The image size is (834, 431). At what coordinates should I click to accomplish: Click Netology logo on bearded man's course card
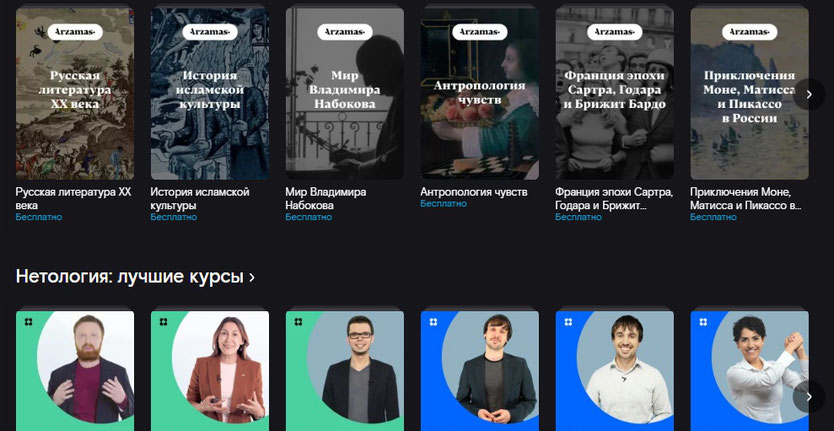[28, 322]
